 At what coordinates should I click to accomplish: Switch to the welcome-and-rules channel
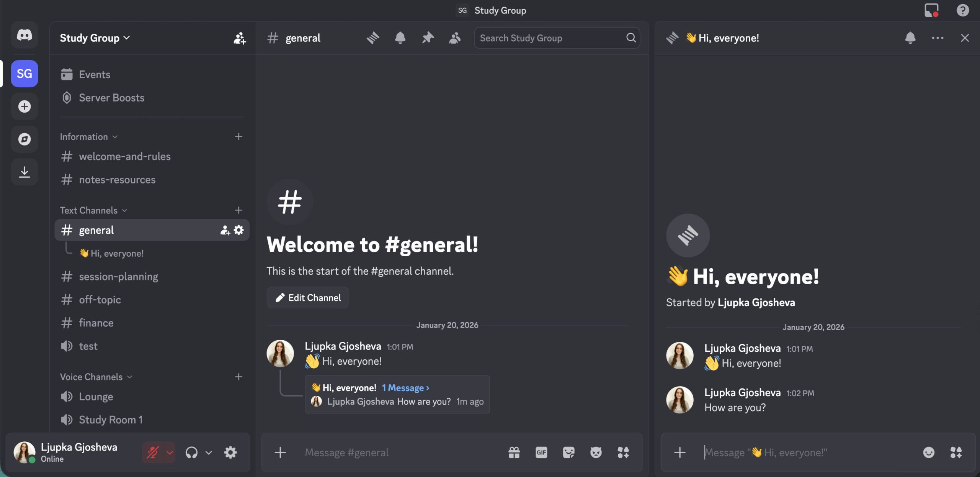125,156
